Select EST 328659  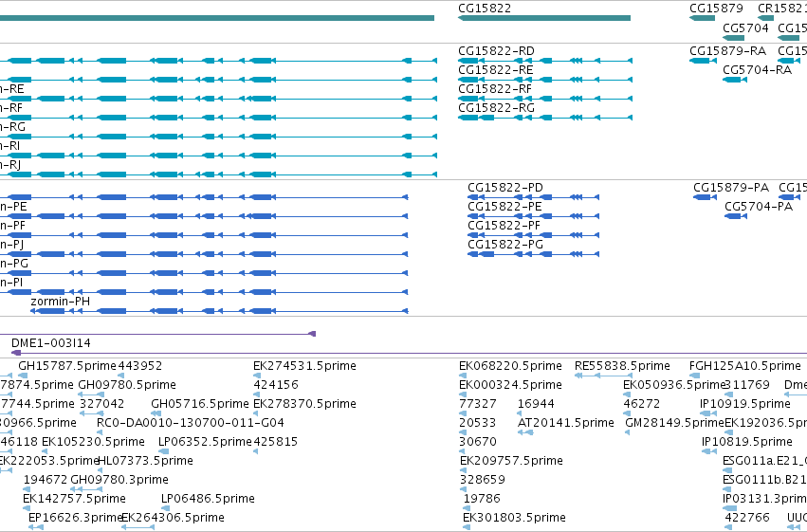coord(483,480)
